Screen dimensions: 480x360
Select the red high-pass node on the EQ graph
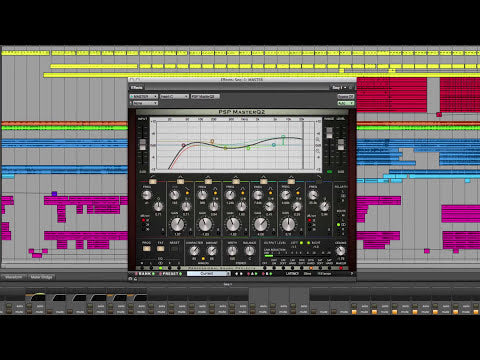[183, 145]
